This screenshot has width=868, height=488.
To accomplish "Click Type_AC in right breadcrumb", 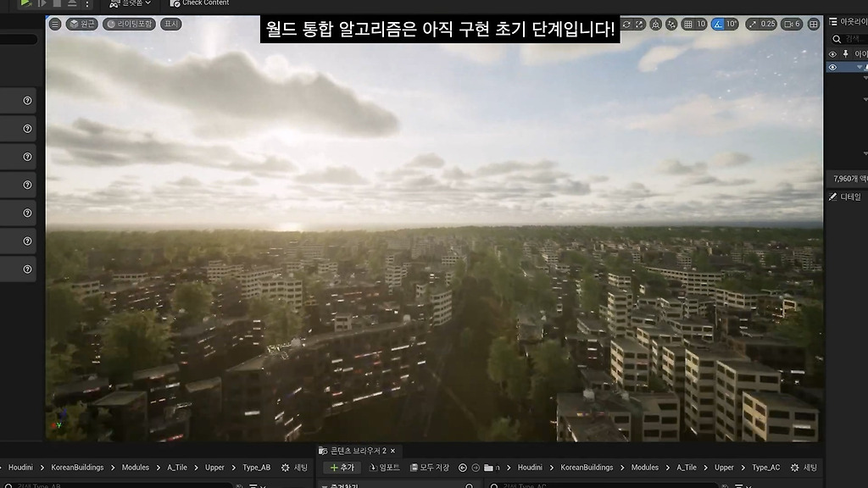I will coord(765,468).
